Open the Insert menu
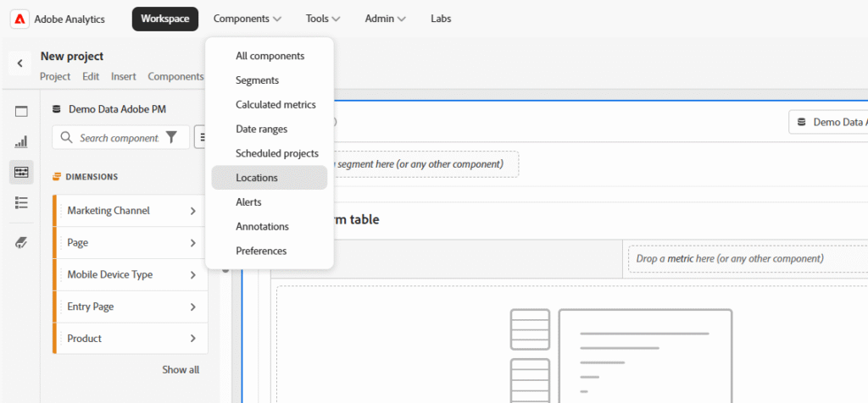Image resolution: width=868 pixels, height=403 pixels. tap(124, 76)
